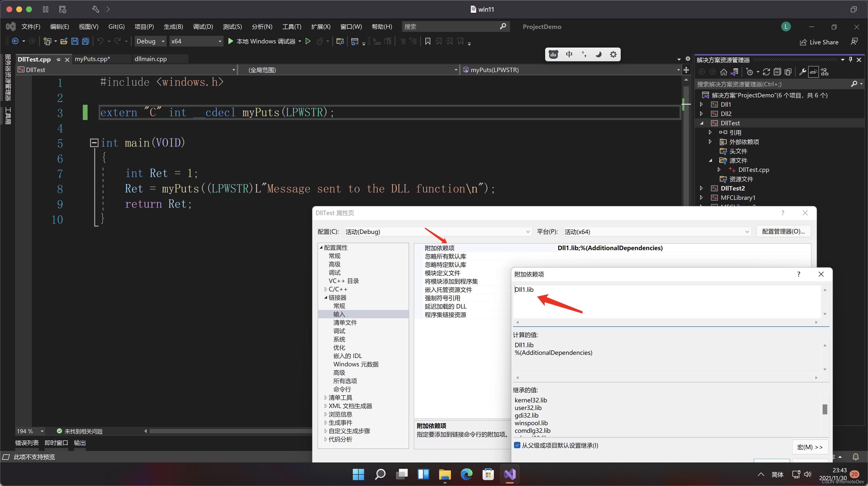This screenshot has height=486, width=868.
Task: Open Microsoft Store from taskbar
Action: pos(488,474)
